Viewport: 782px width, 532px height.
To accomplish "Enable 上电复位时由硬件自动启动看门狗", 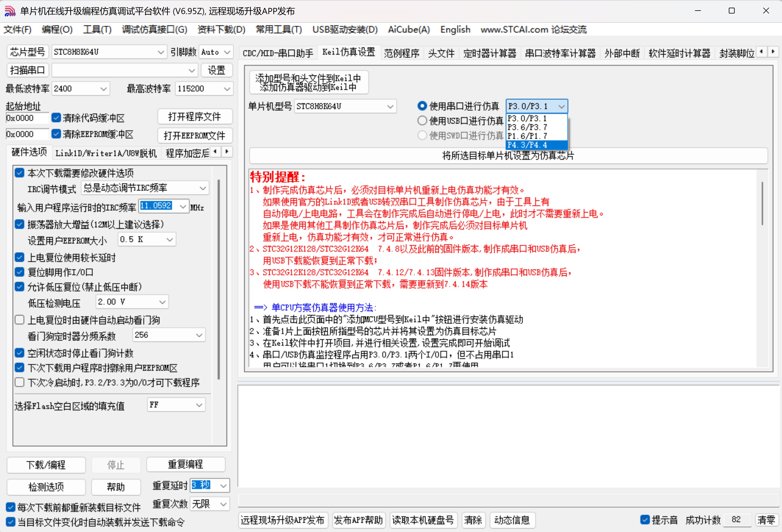I will coord(19,320).
